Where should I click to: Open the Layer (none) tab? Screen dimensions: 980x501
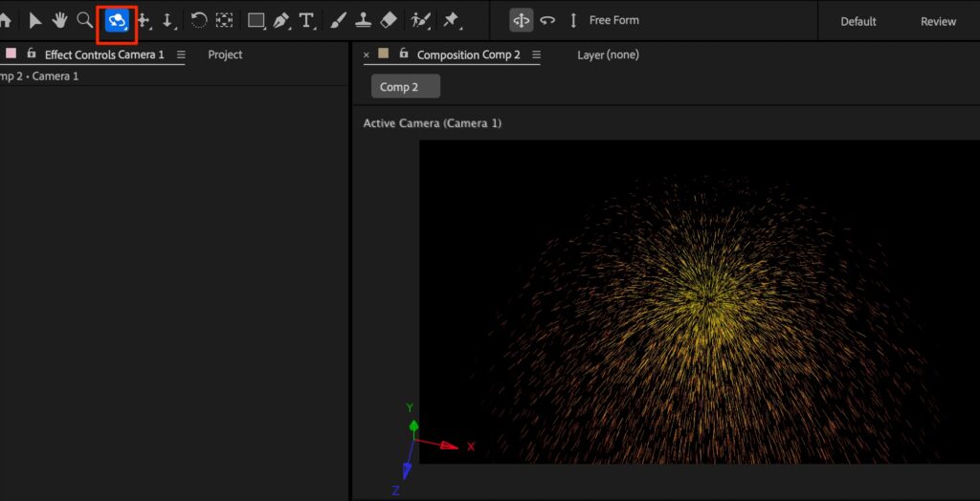click(608, 54)
